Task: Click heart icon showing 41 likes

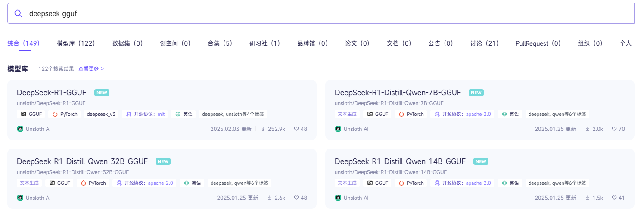Action: (x=614, y=198)
